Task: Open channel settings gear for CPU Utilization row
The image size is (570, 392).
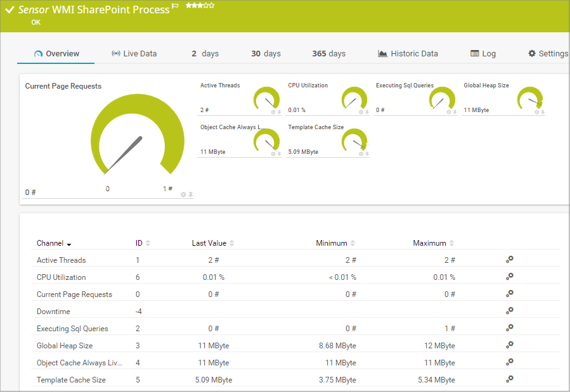Action: pos(509,277)
